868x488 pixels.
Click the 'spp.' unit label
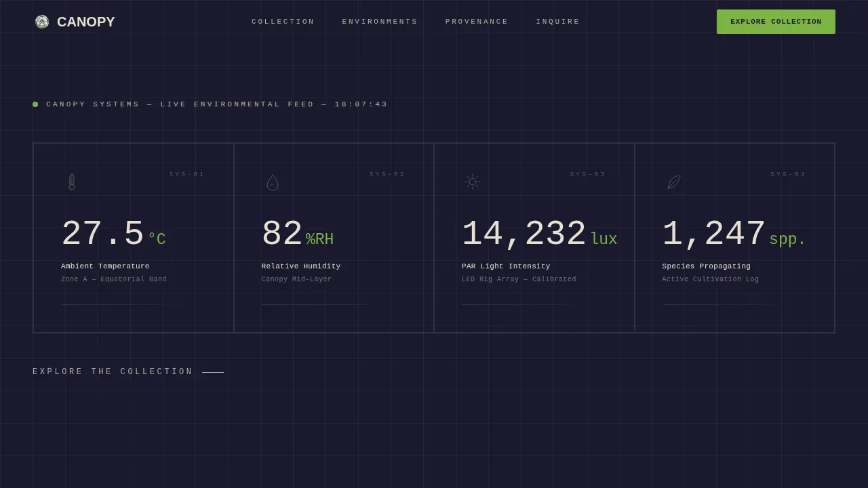pyautogui.click(x=787, y=239)
